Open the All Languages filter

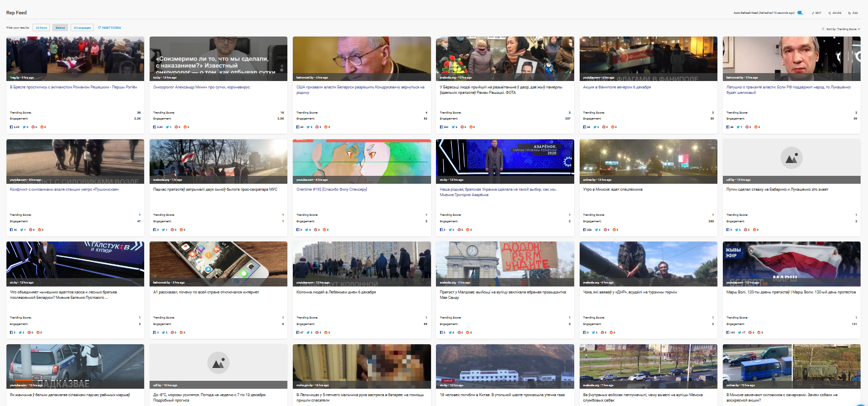coord(82,28)
